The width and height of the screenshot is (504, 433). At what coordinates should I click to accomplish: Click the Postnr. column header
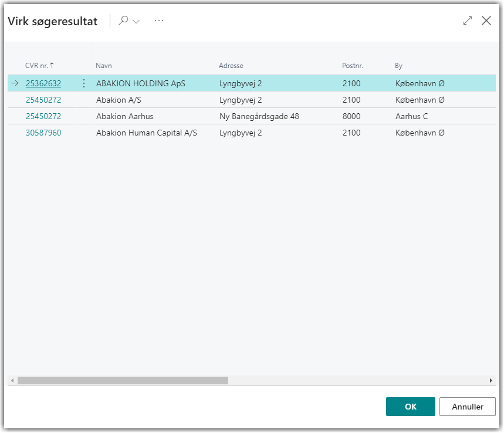tap(352, 66)
